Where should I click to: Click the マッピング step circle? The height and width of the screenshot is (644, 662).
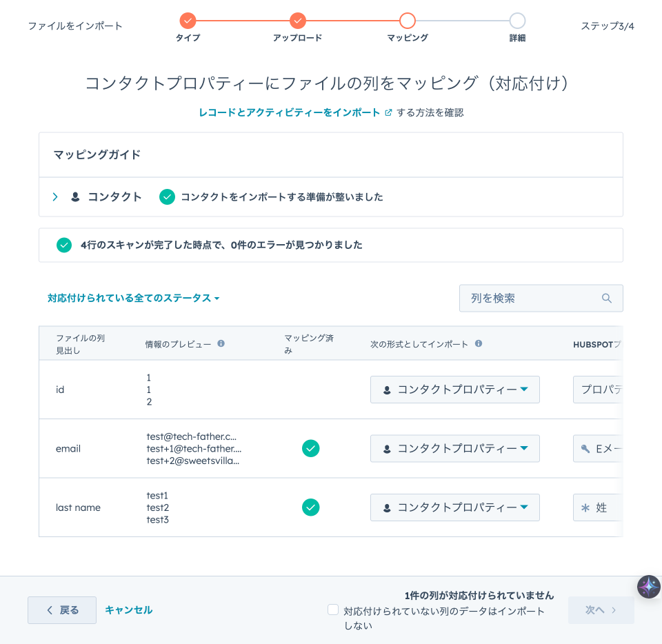tap(408, 20)
